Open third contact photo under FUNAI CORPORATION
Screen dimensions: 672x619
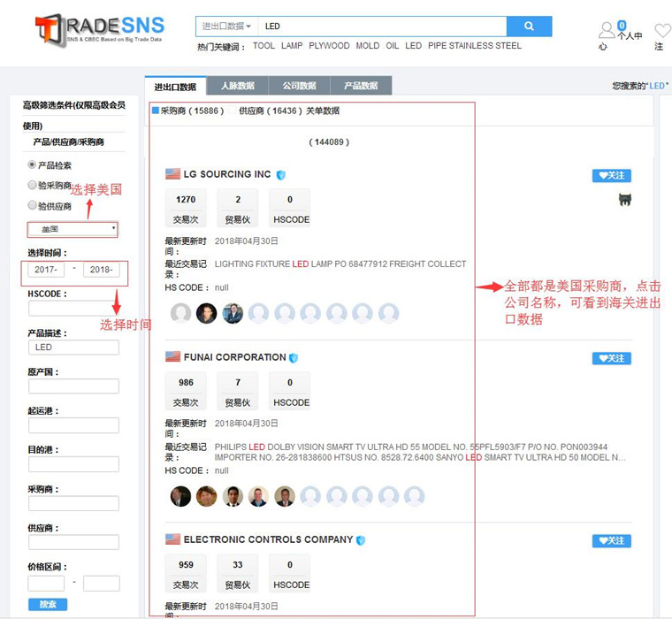coord(233,496)
